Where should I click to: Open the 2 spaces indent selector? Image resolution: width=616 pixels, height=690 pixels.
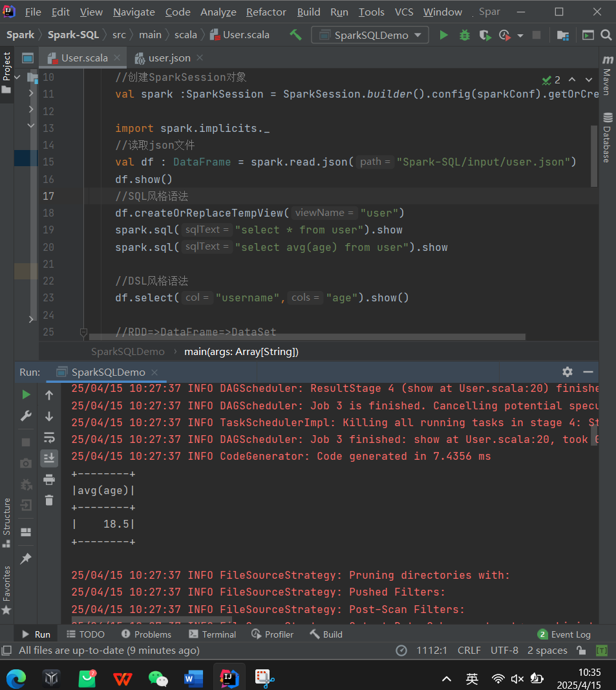click(x=547, y=650)
